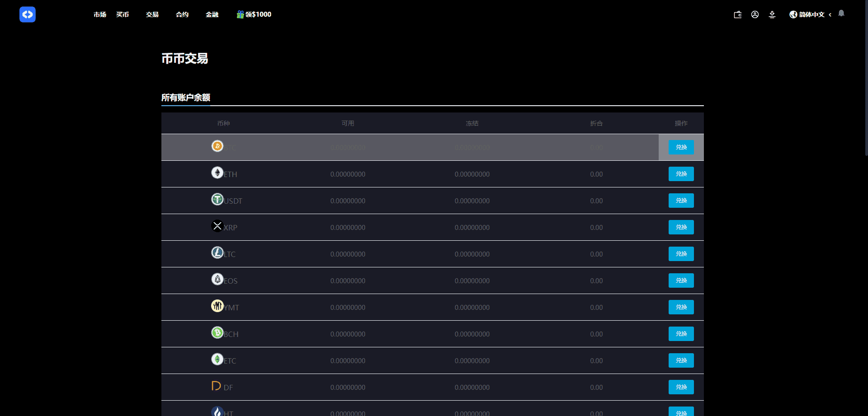This screenshot has height=416, width=868.
Task: Open the wallet icon in the header
Action: (737, 14)
